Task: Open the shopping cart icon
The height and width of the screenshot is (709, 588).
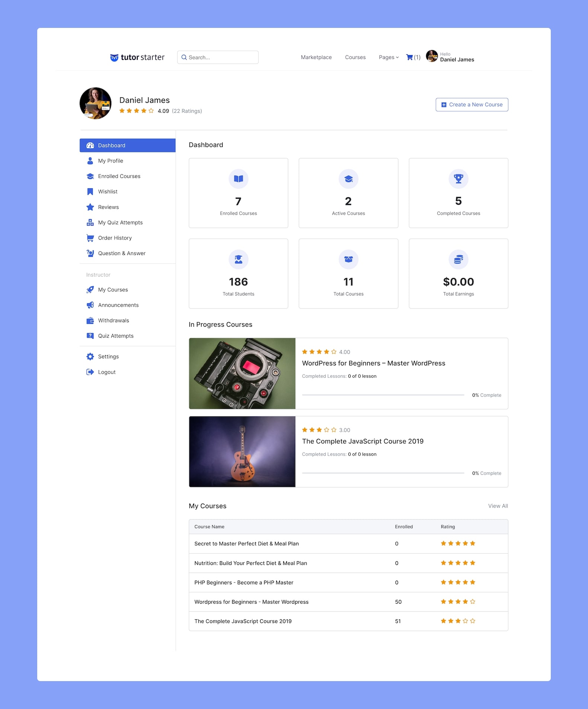Action: pos(409,57)
